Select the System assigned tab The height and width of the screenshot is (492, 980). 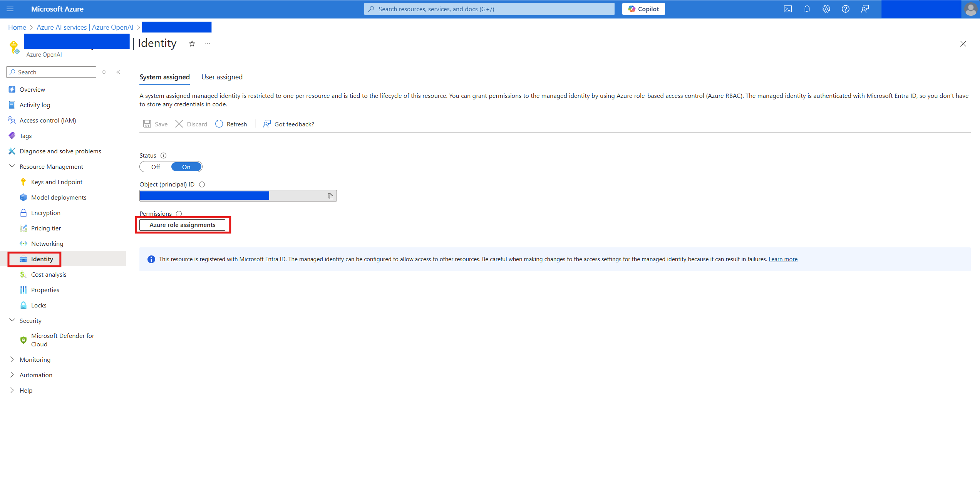(x=164, y=77)
